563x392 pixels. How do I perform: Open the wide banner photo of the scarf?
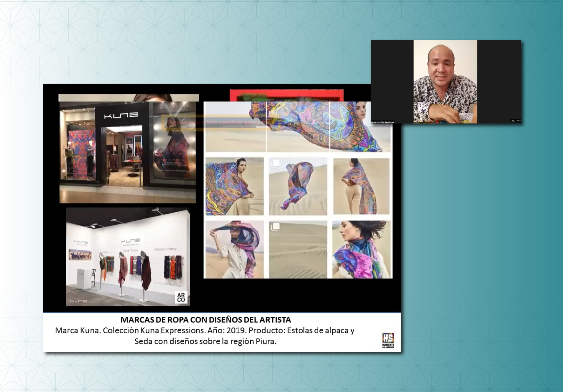click(298, 127)
